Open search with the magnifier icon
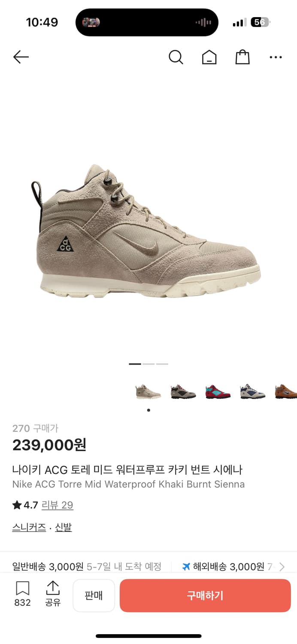 tap(176, 57)
